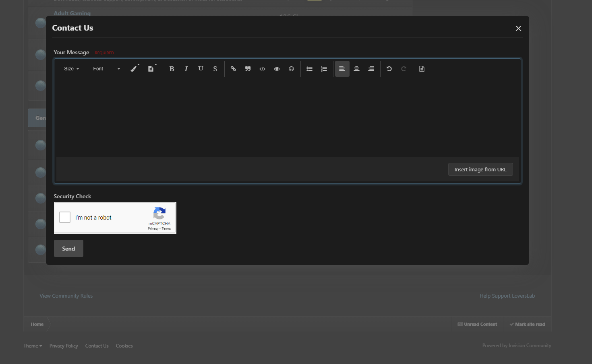592x364 pixels.
Task: Close the Contact Us dialog
Action: point(518,28)
